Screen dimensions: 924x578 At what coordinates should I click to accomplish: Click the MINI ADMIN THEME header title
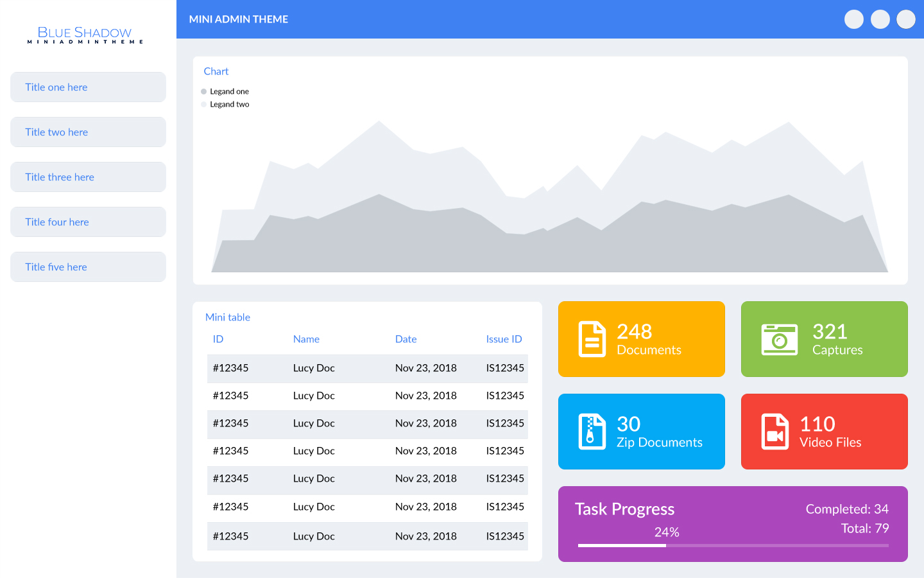pyautogui.click(x=238, y=19)
